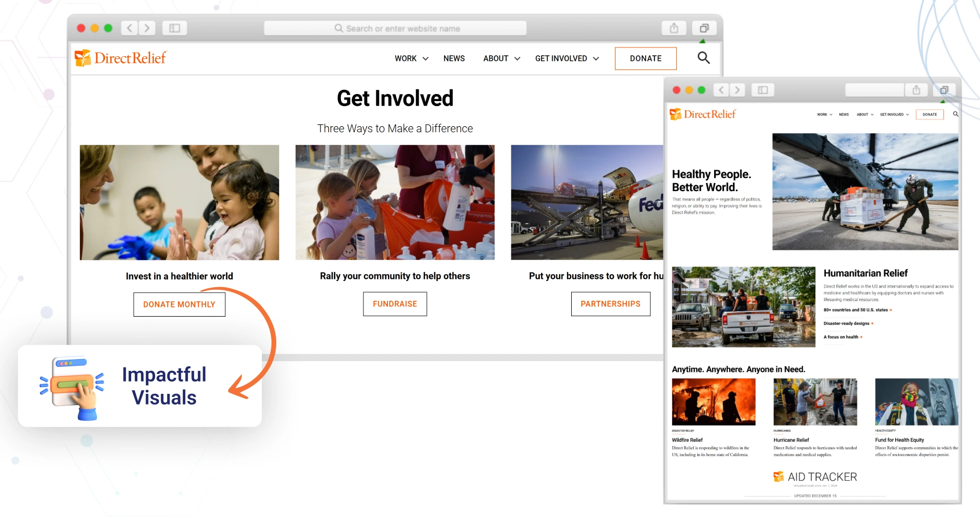Click share icon in large browser toolbar
This screenshot has width=980, height=518.
674,28
